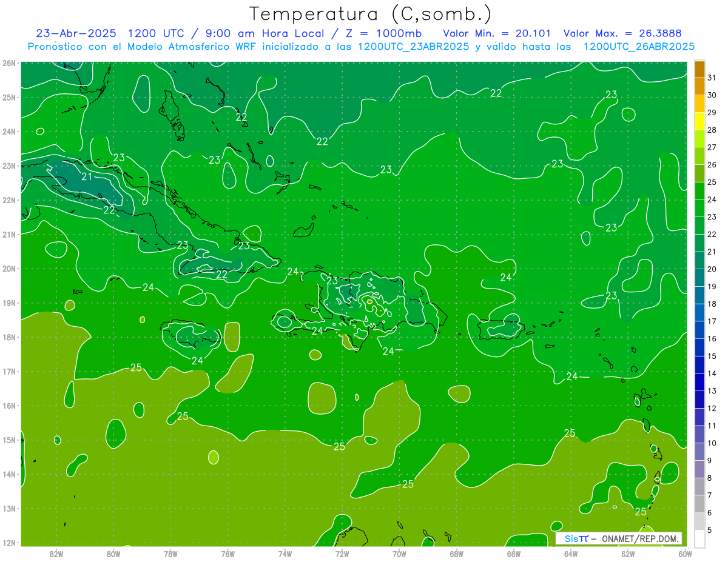The width and height of the screenshot is (728, 562).
Task: Click legend value 5 on color scale
Action: (x=709, y=530)
